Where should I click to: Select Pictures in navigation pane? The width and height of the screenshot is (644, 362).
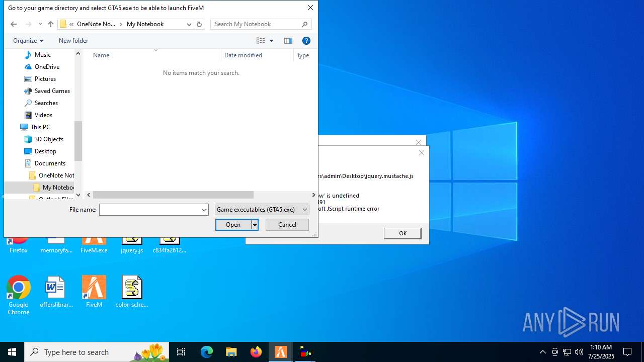45,79
